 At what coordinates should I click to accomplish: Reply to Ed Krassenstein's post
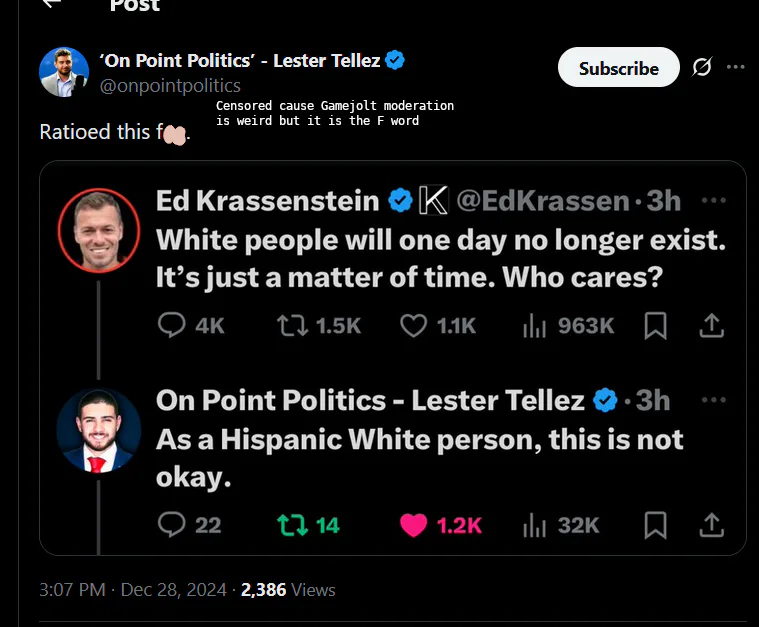pos(172,325)
